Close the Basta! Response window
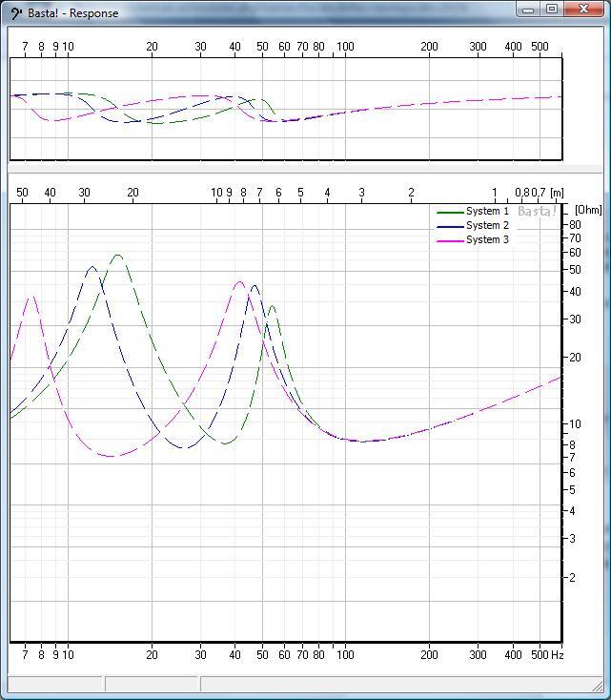The width and height of the screenshot is (611, 700). click(x=583, y=10)
